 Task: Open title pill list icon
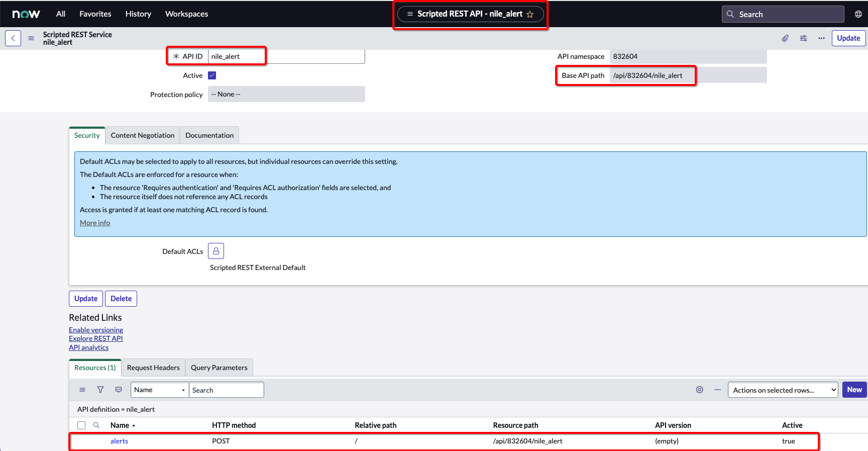point(410,14)
